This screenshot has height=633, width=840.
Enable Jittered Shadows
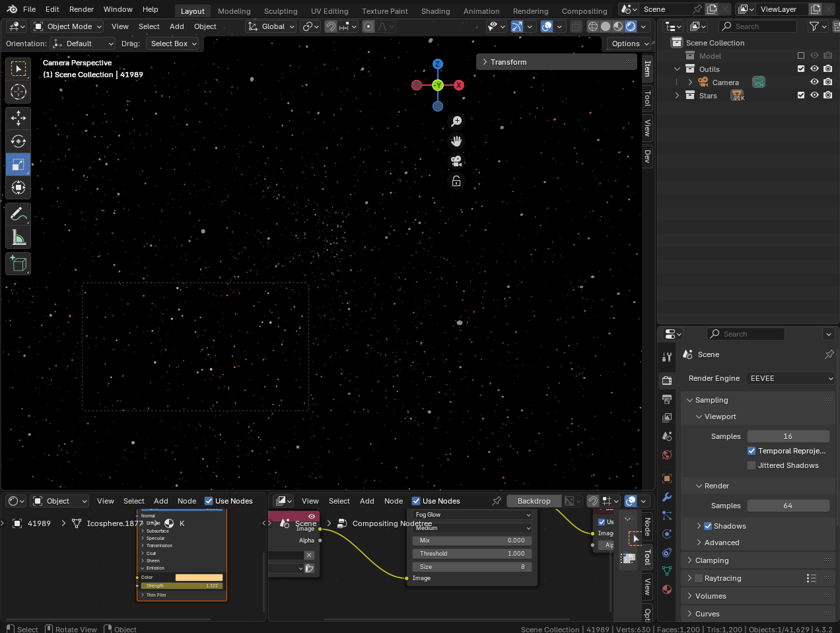pyautogui.click(x=751, y=465)
